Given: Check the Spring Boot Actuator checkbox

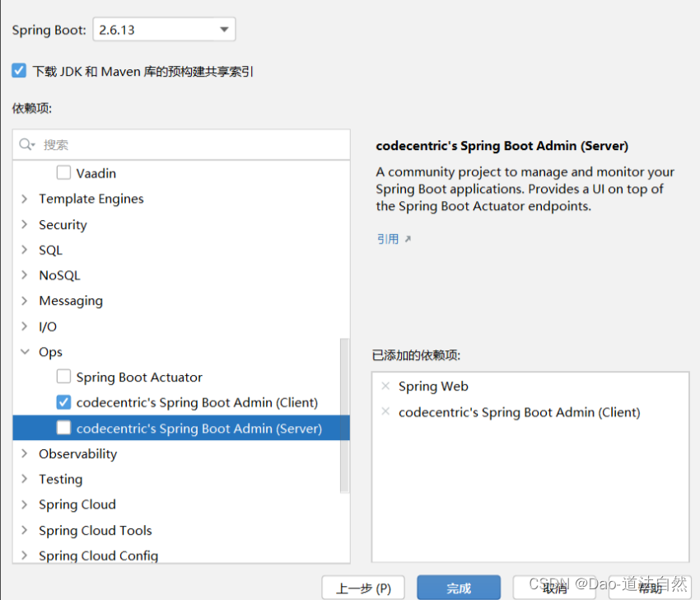Looking at the screenshot, I should (63, 377).
